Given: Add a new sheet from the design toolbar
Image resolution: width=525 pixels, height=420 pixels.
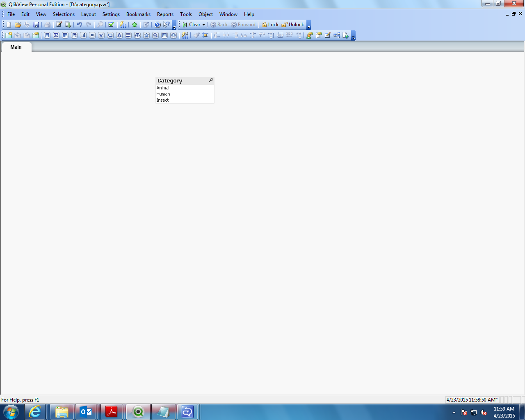Looking at the screenshot, I should (9, 35).
